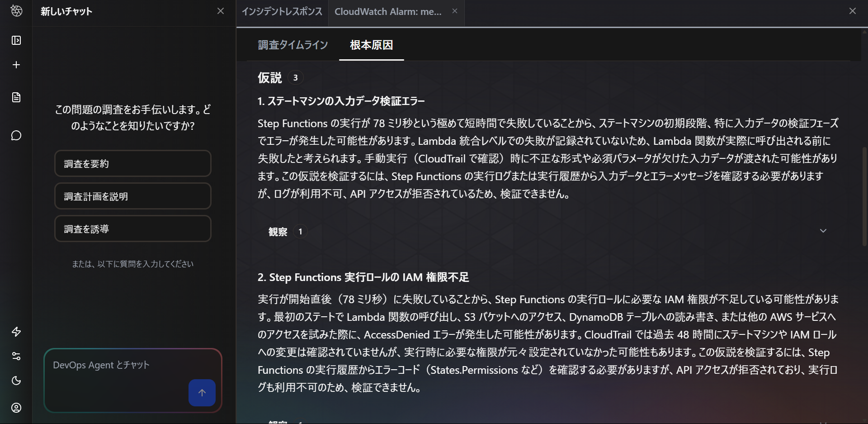The width and height of the screenshot is (868, 424).
Task: Click the plus icon for new item
Action: pyautogui.click(x=16, y=65)
